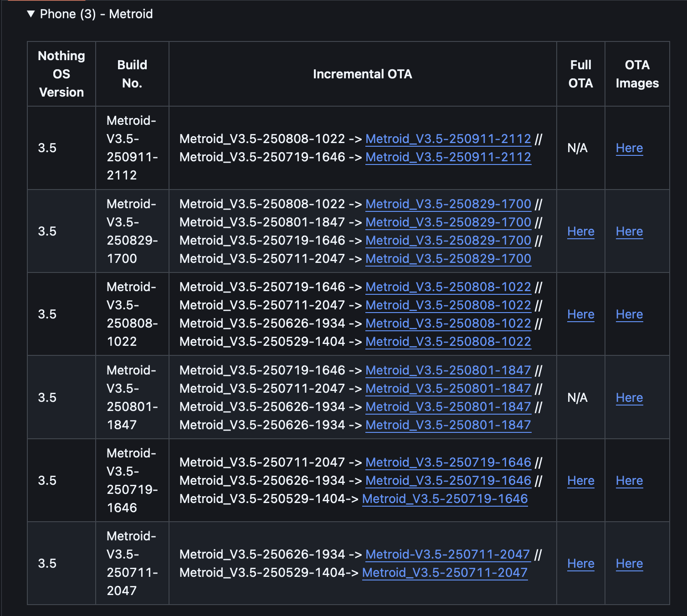This screenshot has height=616, width=687.
Task: Open incremental OTA from 250719-1646 to 250911-2112
Action: [448, 157]
